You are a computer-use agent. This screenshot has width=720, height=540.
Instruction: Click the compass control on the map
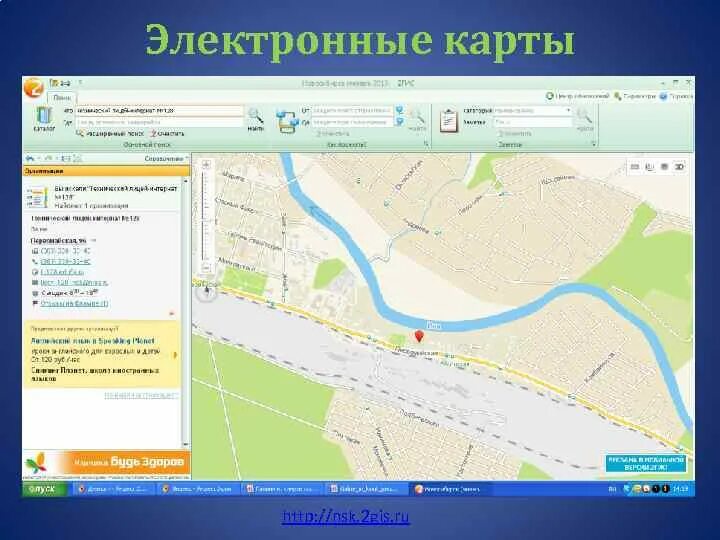[206, 291]
